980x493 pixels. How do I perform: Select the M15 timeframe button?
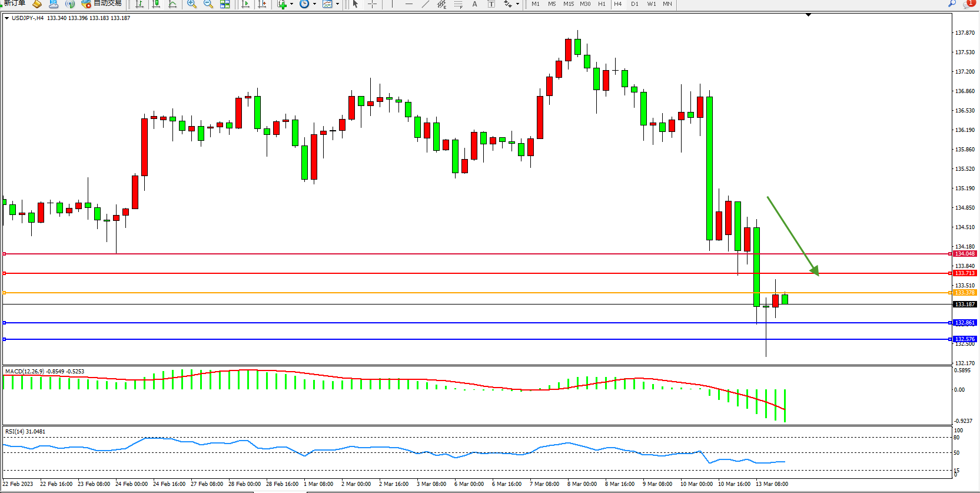568,4
